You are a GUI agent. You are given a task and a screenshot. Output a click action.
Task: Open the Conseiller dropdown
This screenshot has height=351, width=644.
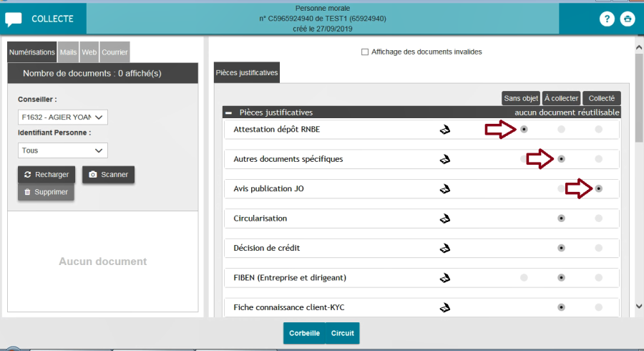[x=62, y=117]
